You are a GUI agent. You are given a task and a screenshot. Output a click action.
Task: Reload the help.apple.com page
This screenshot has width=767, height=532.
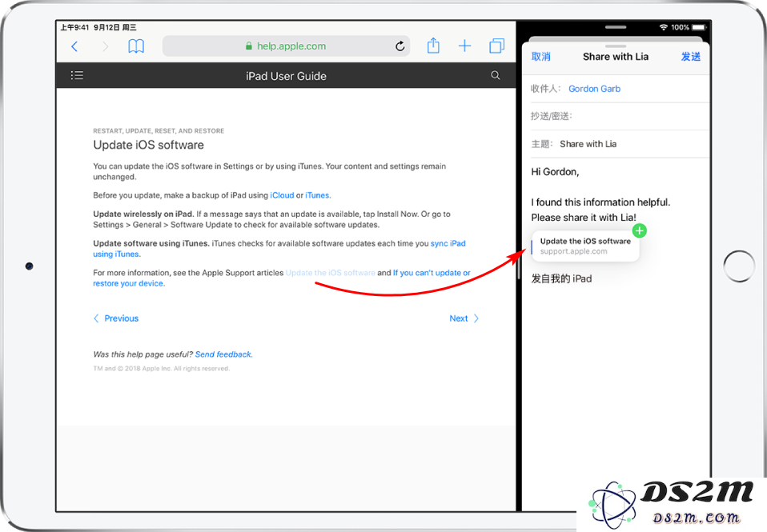(x=400, y=46)
